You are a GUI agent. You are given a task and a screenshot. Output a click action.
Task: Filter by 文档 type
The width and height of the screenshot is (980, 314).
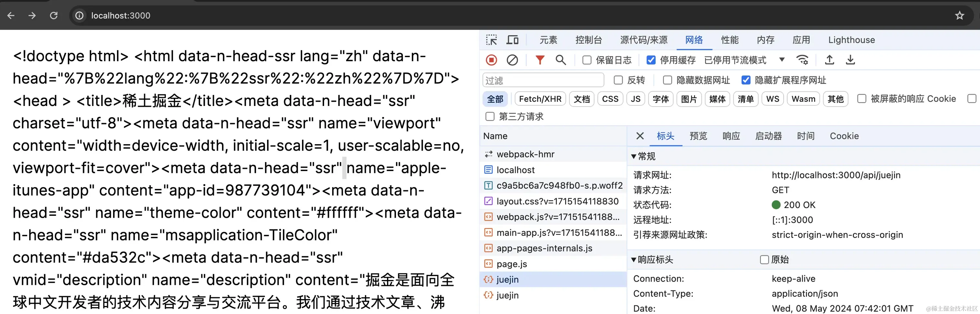[582, 99]
